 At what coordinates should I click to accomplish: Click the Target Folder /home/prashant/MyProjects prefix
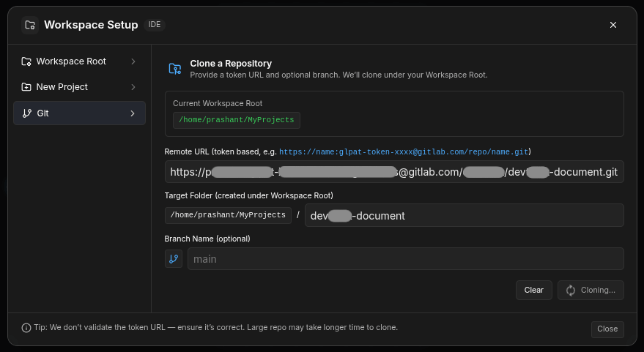click(228, 215)
